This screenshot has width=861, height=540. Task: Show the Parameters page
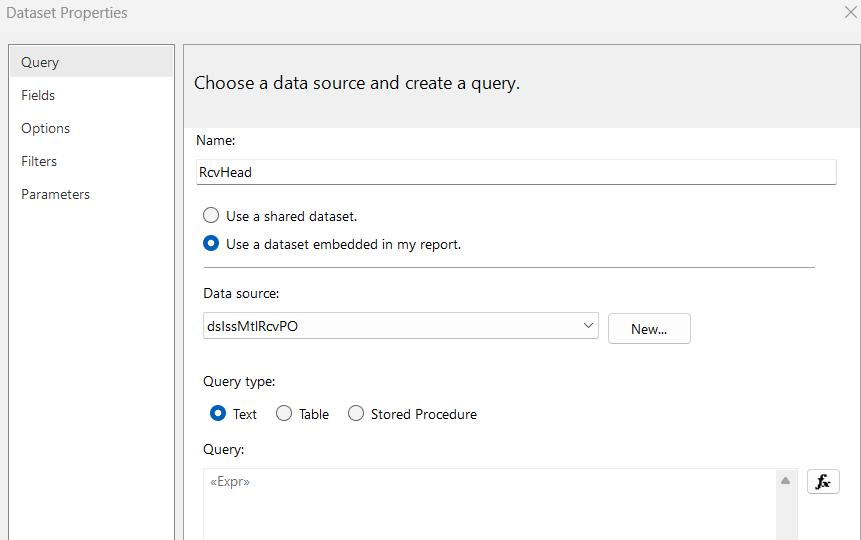click(x=56, y=194)
